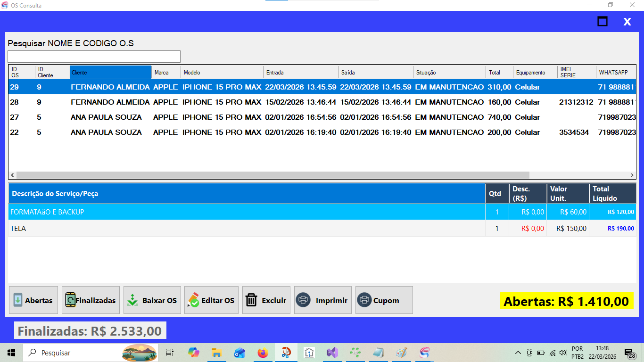
Task: Type in the Pesquisar NOME E CODIGO field
Action: tap(94, 57)
